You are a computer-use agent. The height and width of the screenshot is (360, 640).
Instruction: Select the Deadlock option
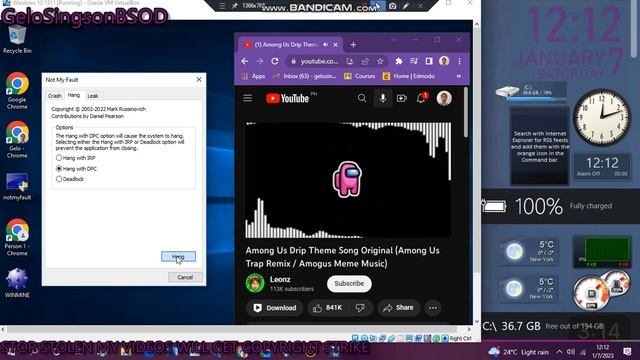[x=70, y=179]
